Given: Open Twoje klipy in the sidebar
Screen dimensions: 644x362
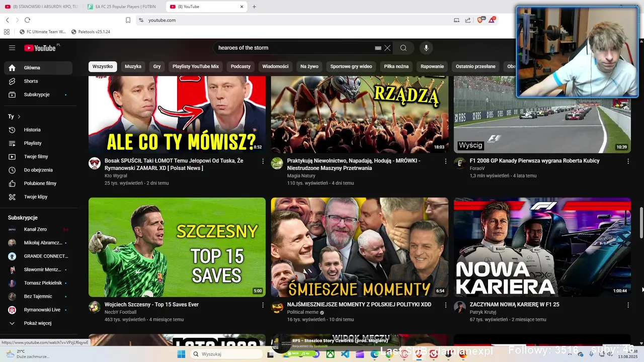Looking at the screenshot, I should [38, 197].
